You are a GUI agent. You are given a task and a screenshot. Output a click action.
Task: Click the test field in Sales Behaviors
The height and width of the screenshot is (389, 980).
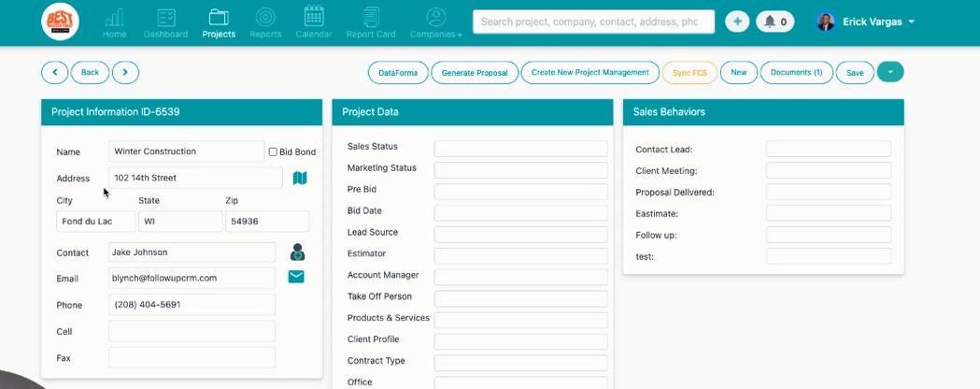[829, 256]
